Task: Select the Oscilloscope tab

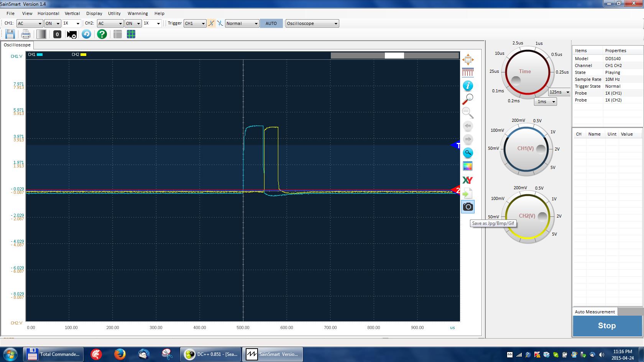Action: [x=17, y=45]
